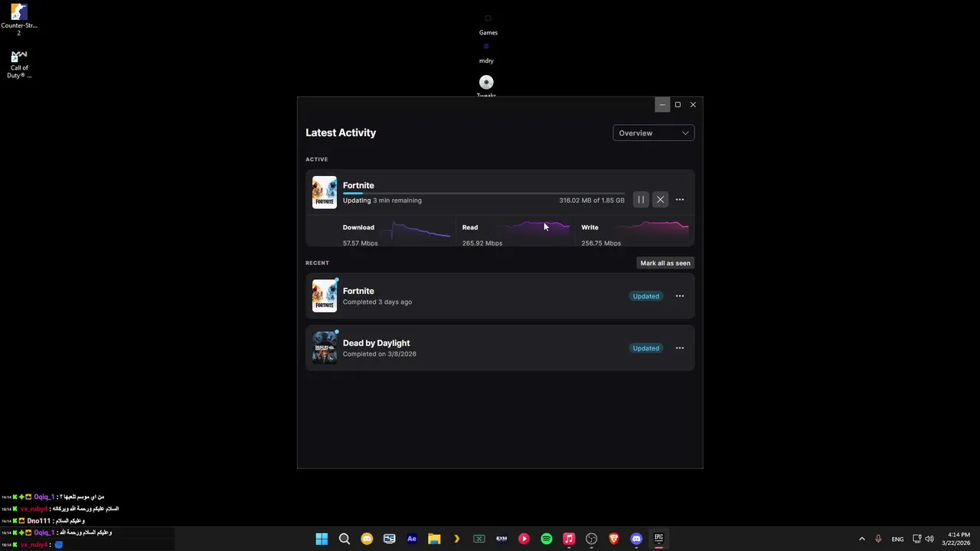The width and height of the screenshot is (980, 551).
Task: Open Apple Music from the taskbar
Action: click(x=569, y=539)
